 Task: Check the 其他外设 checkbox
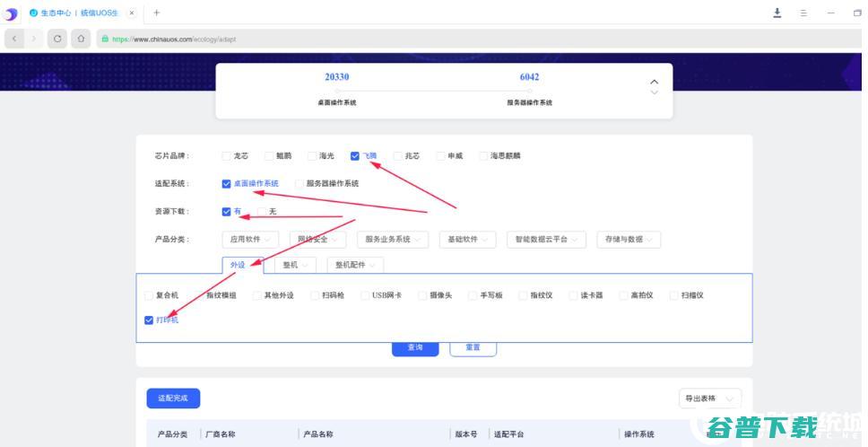[256, 296]
